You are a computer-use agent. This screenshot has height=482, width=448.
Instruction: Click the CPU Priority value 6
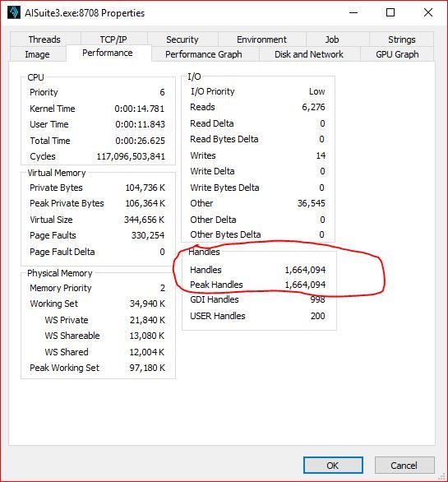(162, 92)
